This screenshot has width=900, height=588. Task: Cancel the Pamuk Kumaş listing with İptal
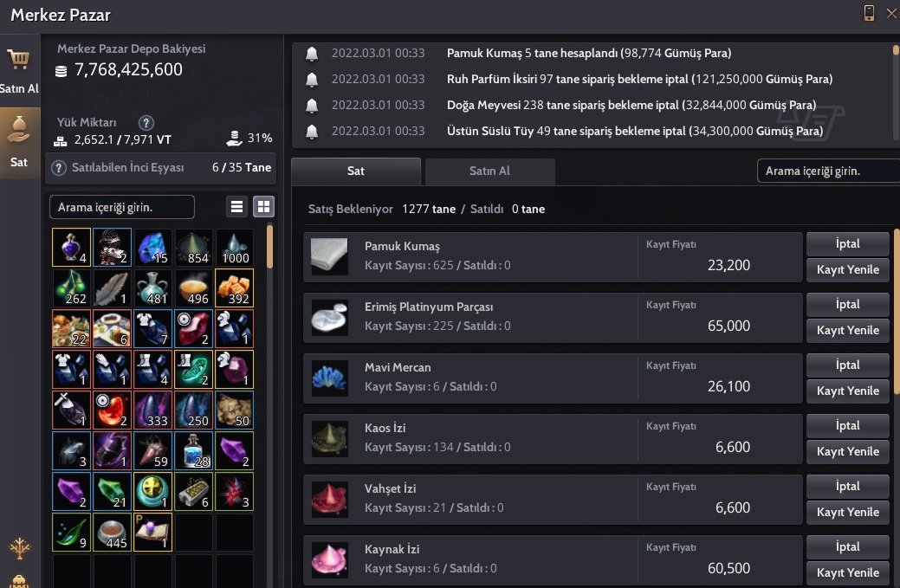(x=847, y=244)
